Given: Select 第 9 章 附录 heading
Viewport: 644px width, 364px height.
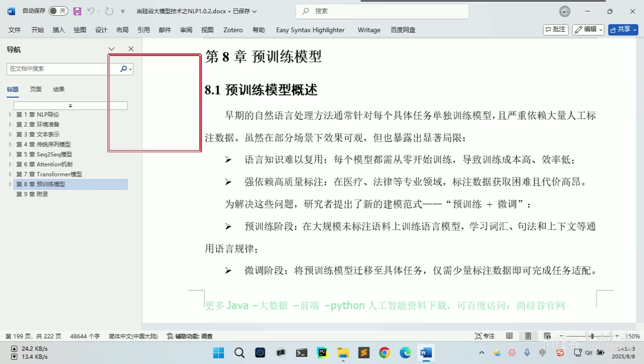Looking at the screenshot, I should tap(32, 194).
